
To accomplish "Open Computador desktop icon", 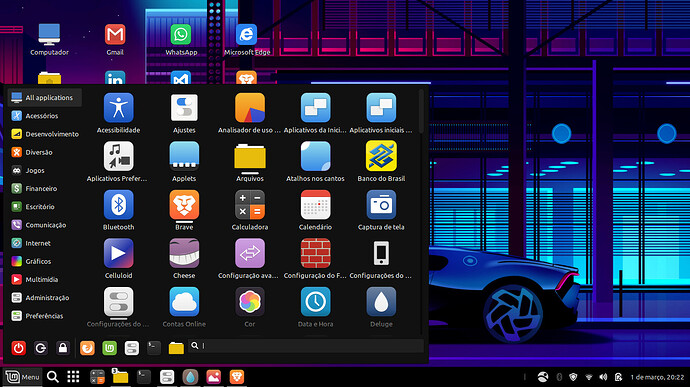I will (x=49, y=40).
